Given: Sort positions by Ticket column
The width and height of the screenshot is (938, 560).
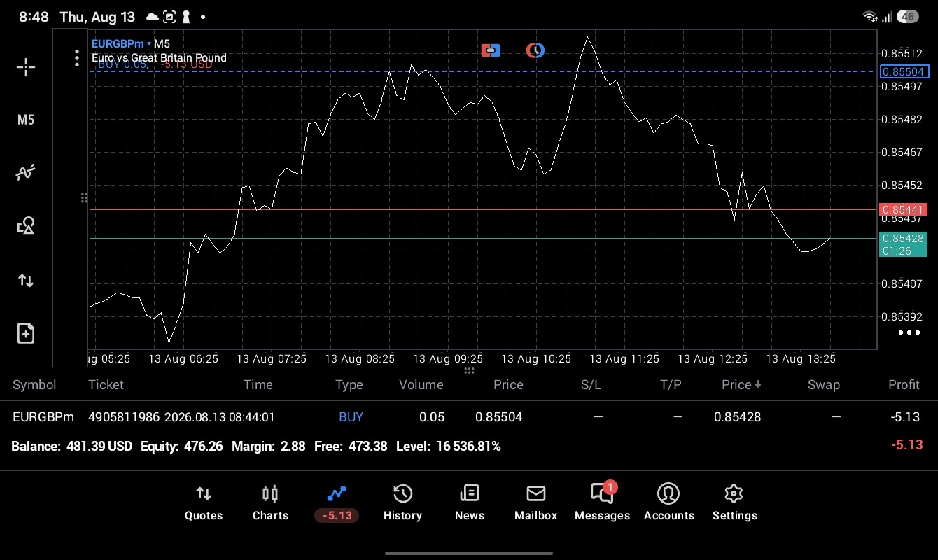Looking at the screenshot, I should coord(106,385).
